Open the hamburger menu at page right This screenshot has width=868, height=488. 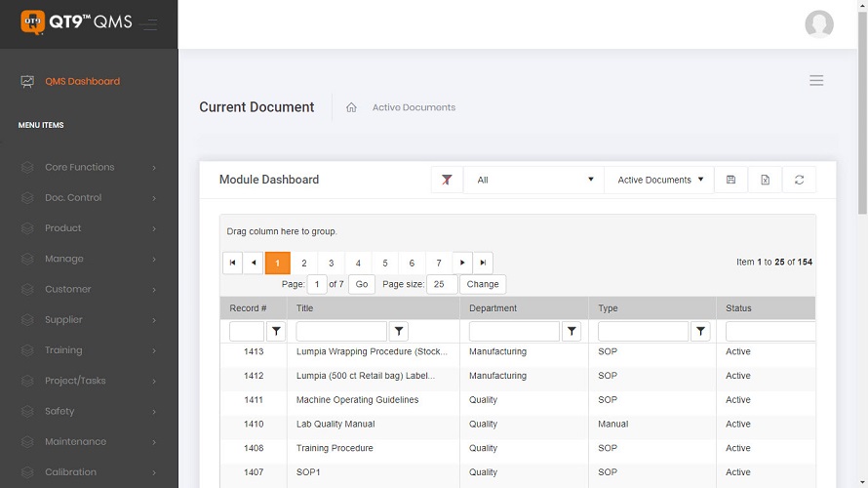click(x=816, y=80)
